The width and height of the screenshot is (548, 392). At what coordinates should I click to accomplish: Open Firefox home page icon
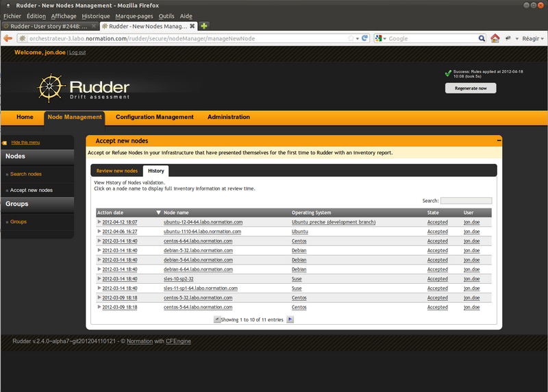495,38
